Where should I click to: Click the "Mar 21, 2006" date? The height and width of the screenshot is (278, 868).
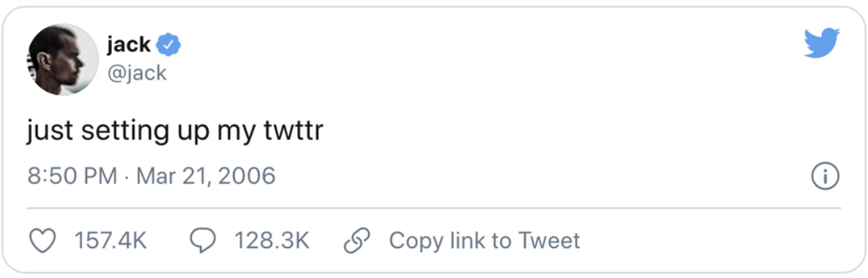[206, 176]
